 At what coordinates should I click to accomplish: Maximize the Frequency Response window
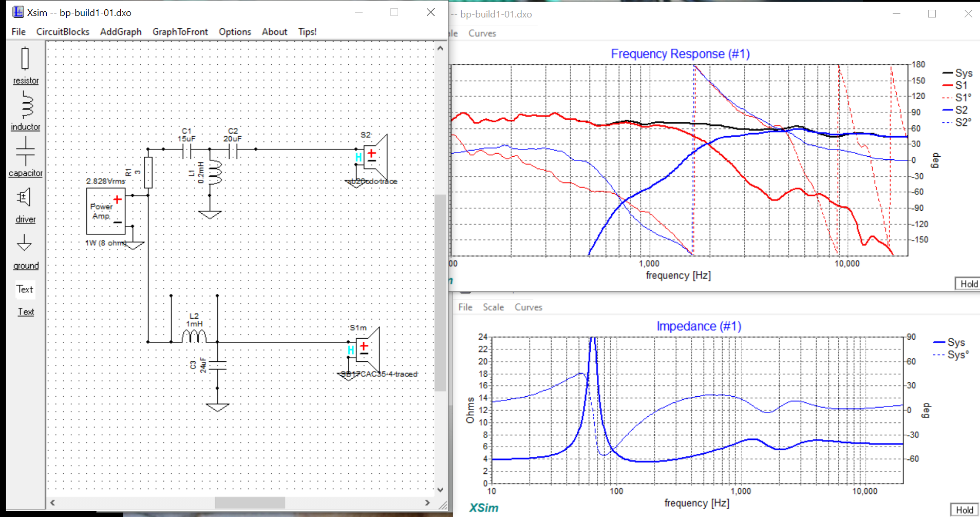pos(932,14)
